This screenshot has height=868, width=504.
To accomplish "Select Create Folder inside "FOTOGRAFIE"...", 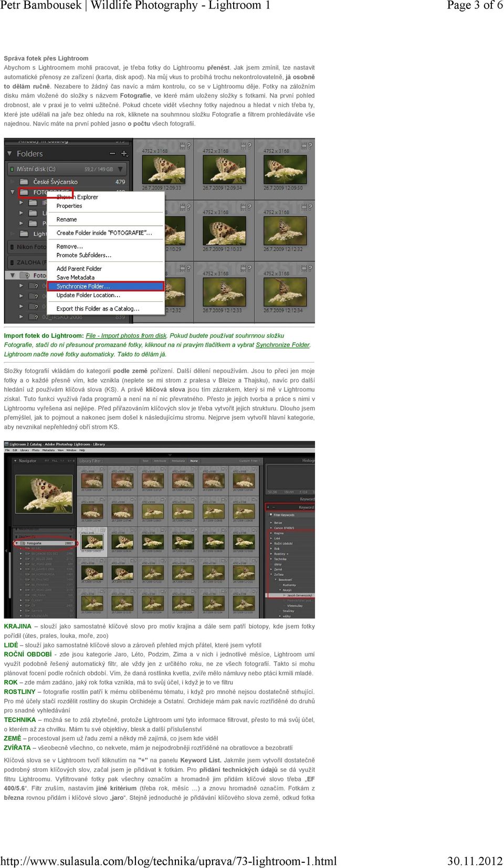I will point(104,232).
